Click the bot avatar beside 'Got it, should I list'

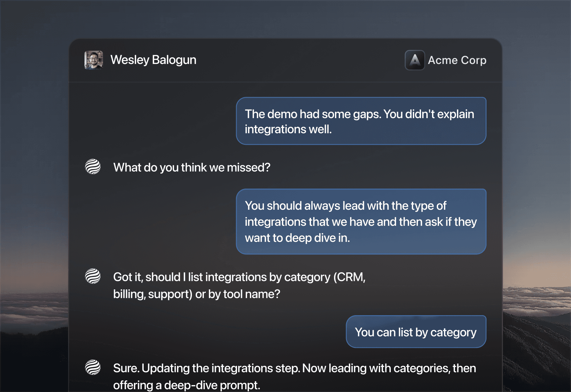tap(93, 276)
